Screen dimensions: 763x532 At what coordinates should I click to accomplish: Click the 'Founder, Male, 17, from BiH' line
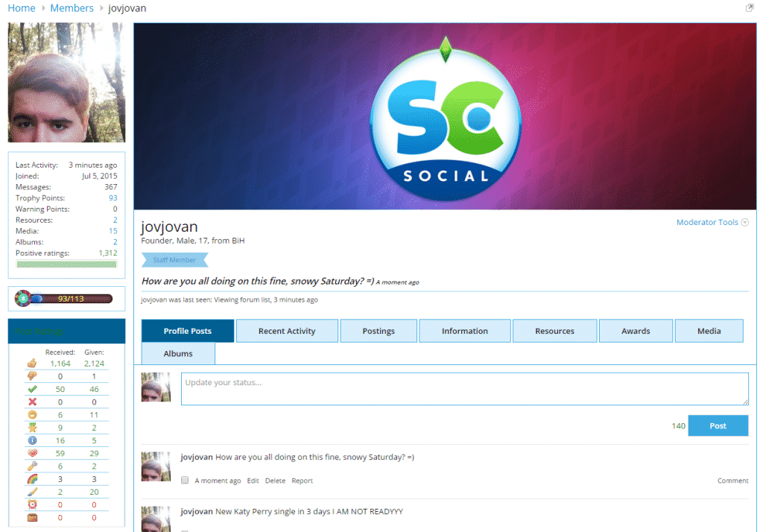tap(193, 241)
